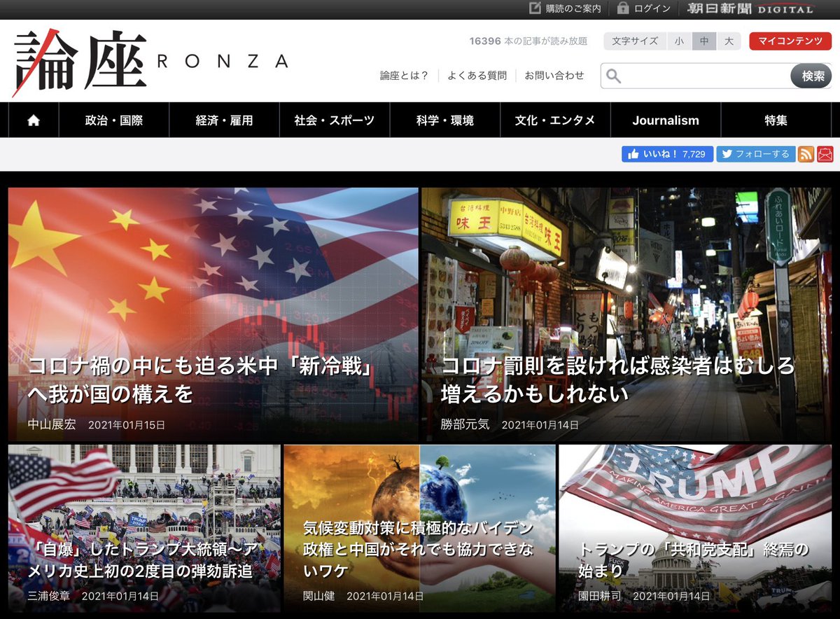The image size is (840, 619).
Task: Open マイコンテンツ button
Action: 790,41
